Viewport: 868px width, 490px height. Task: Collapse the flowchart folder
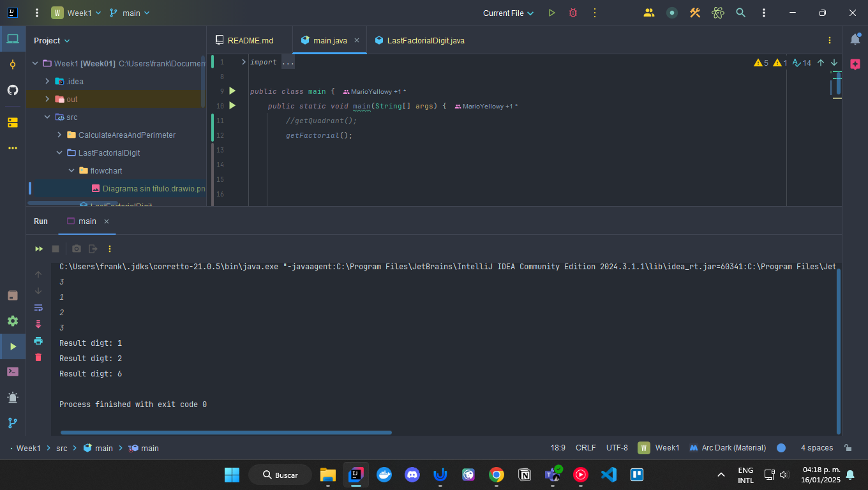tap(71, 170)
